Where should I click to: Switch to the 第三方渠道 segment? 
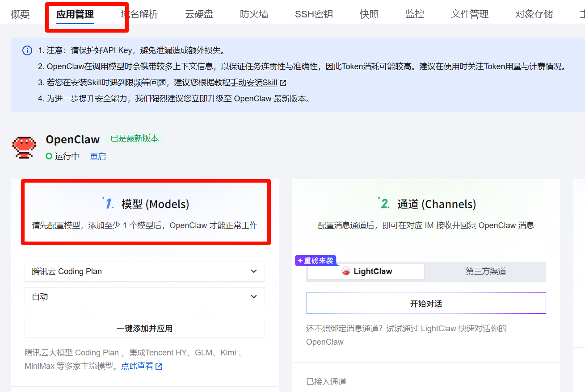coord(485,271)
